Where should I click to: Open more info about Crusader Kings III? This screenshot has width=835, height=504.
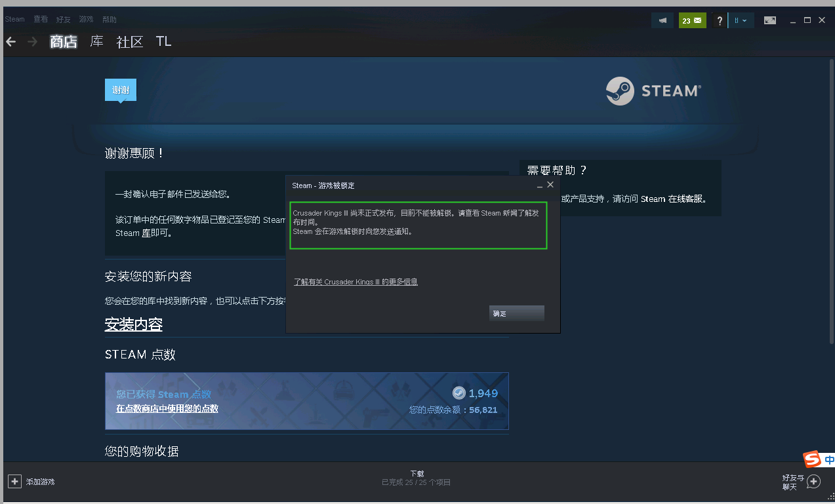(356, 282)
